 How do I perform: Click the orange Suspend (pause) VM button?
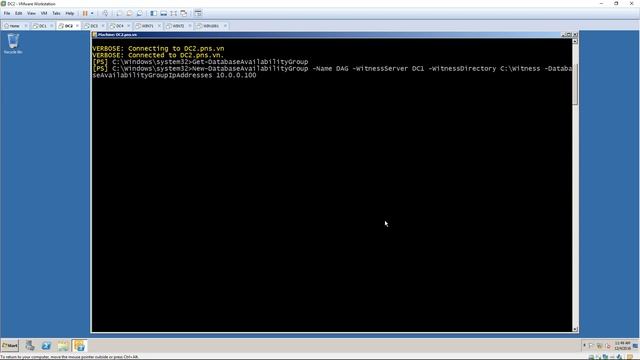pyautogui.click(x=85, y=13)
